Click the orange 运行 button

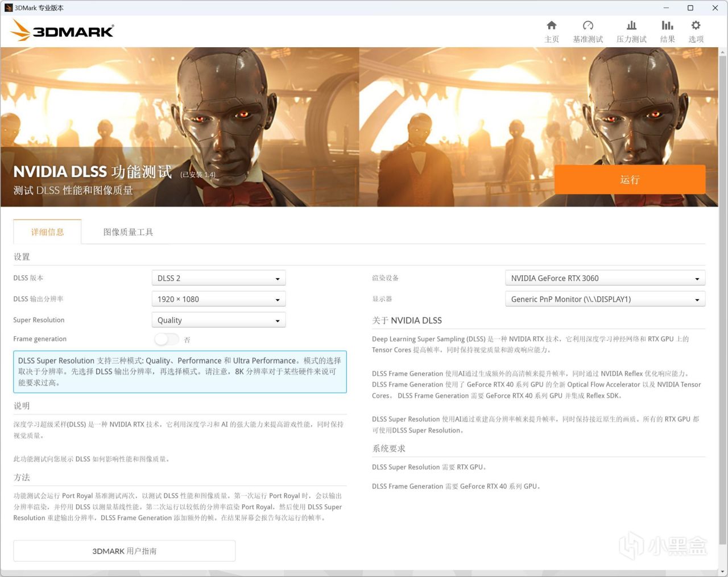[x=630, y=180]
